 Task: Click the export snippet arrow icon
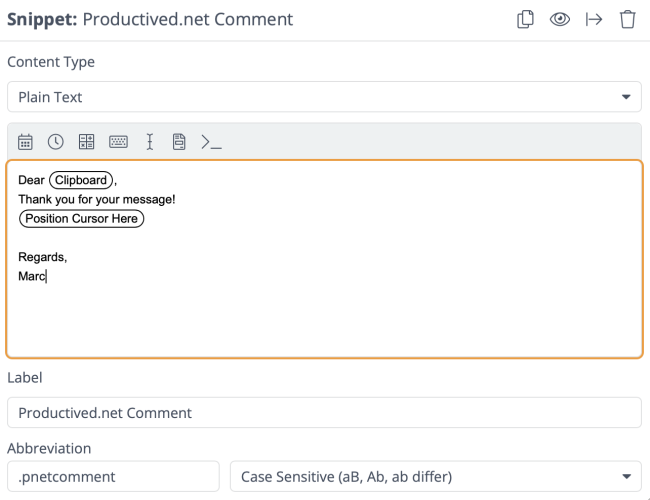[x=594, y=19]
